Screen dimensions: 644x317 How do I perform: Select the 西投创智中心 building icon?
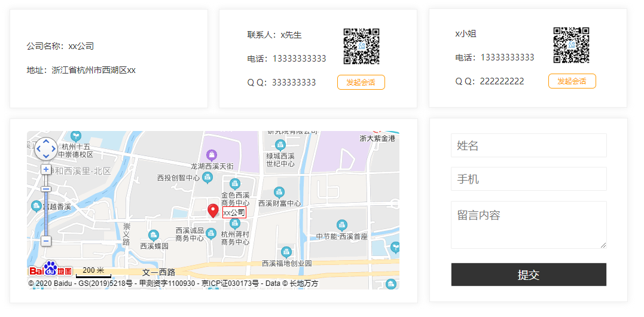coord(207,178)
